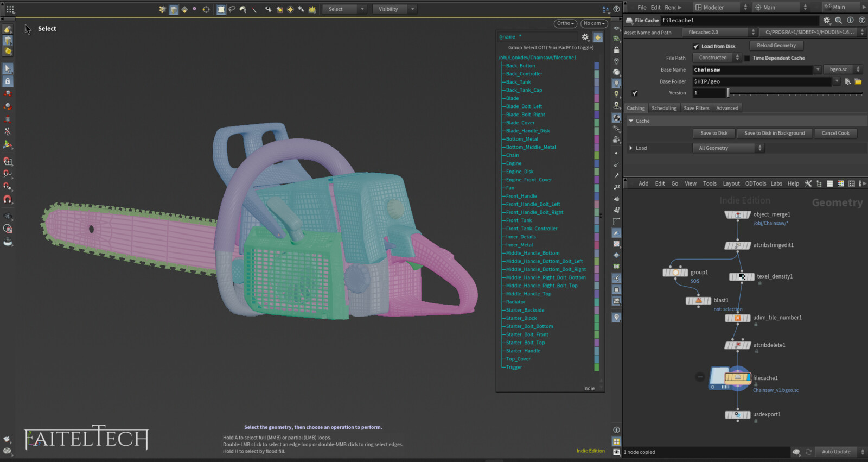Select the Engine_Front_Cover group entry
Screen dimensions: 868x462
click(529, 180)
